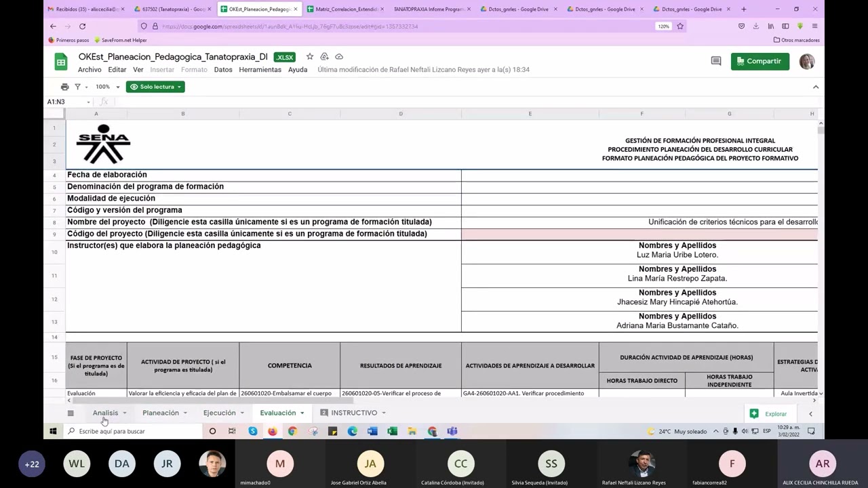The height and width of the screenshot is (488, 868).
Task: Open the name box dropdown arrow
Action: [88, 102]
